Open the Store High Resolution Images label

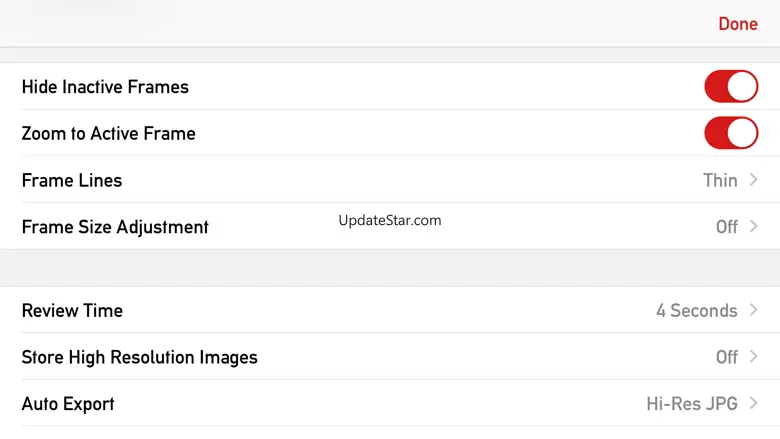[139, 357]
